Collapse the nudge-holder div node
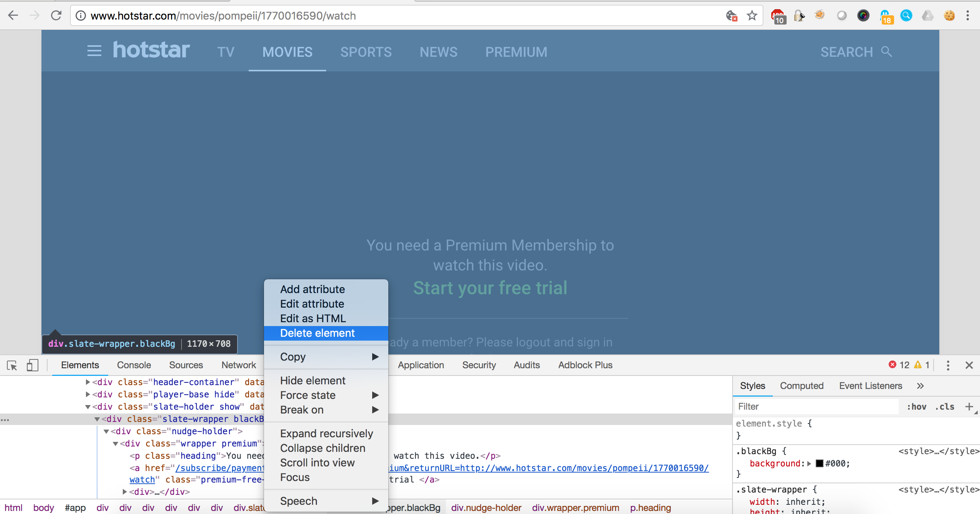The image size is (980, 514). click(x=106, y=431)
